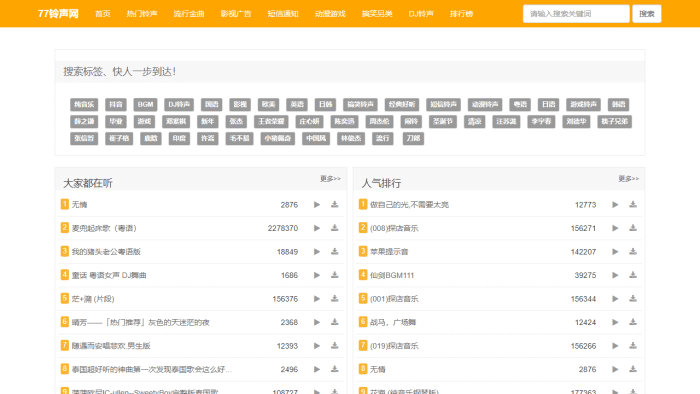This screenshot has height=394, width=700.
Task: Select the BGM search tag
Action: 146,104
